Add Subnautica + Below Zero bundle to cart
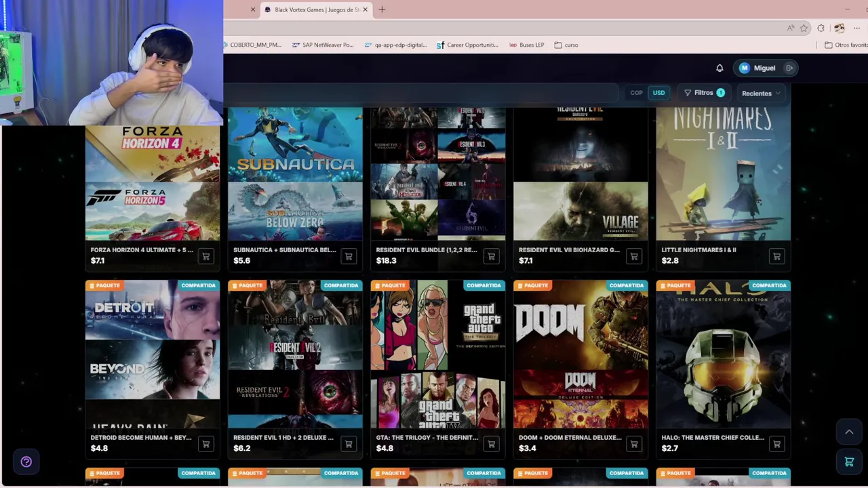This screenshot has width=868, height=488. 349,257
